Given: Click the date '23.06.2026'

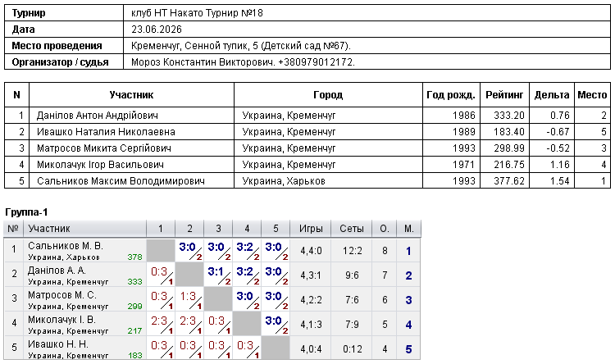Looking at the screenshot, I should tap(157, 30).
